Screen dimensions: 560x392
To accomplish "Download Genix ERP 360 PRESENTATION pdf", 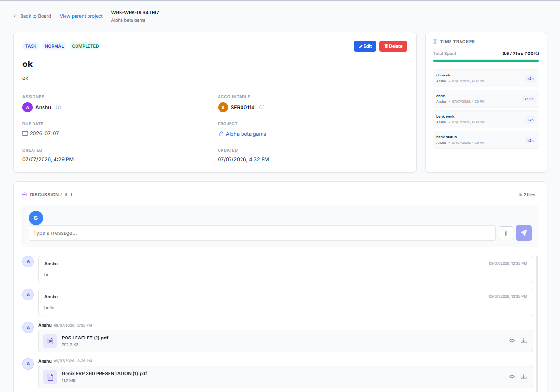I will coord(524,377).
